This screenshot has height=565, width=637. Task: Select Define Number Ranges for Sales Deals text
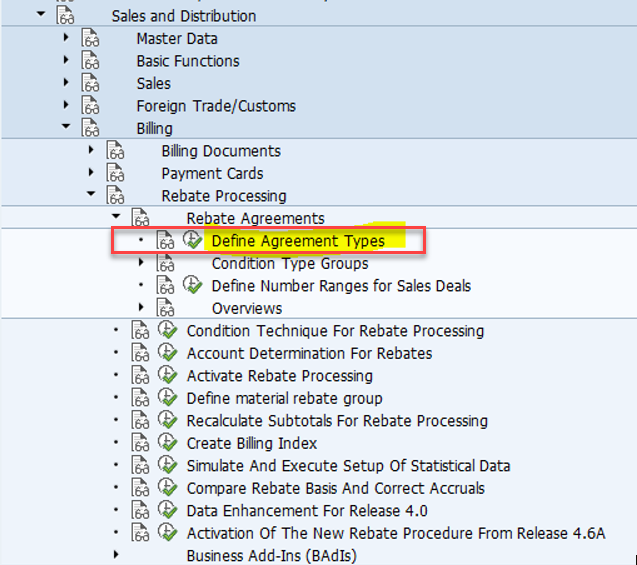(x=341, y=286)
